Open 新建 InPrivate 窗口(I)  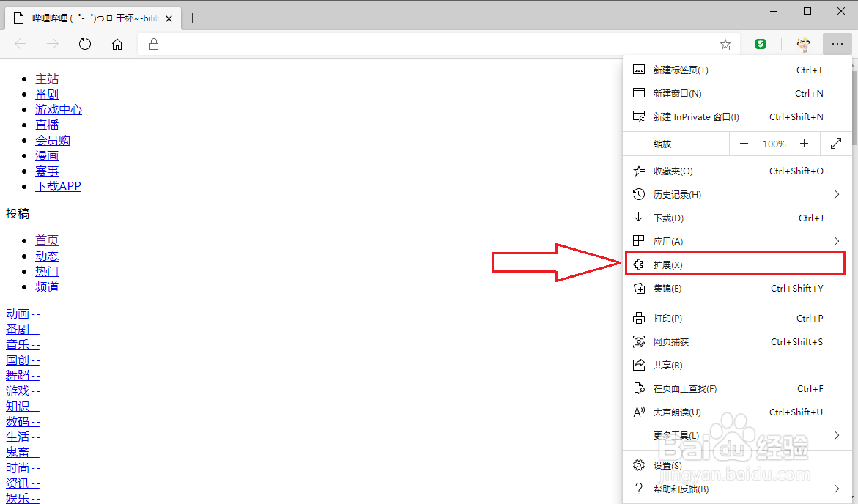pos(738,117)
